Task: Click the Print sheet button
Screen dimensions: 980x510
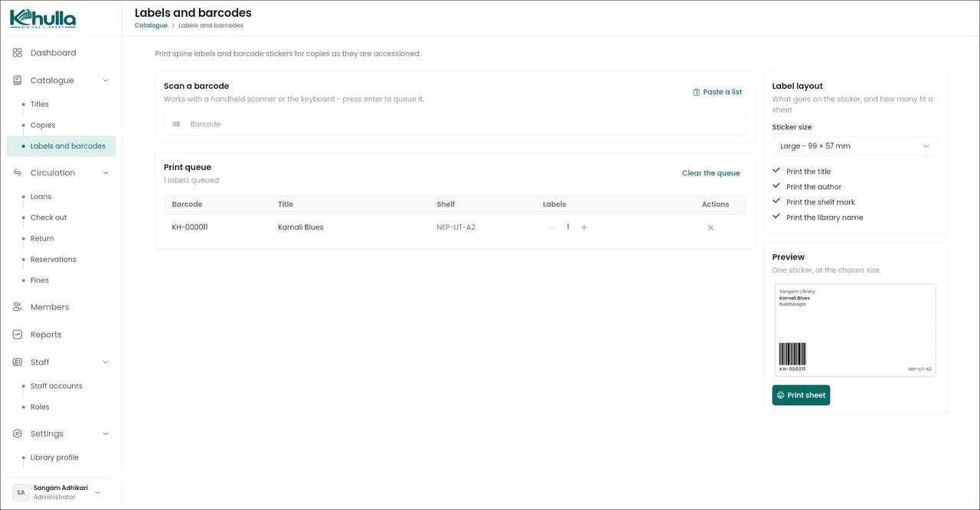Action: pyautogui.click(x=801, y=395)
